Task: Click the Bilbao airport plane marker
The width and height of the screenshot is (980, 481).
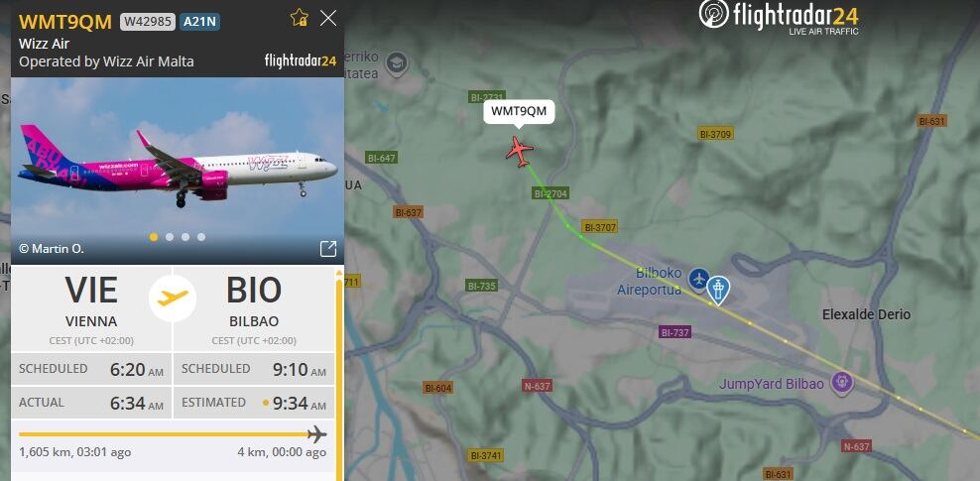Action: (698, 279)
